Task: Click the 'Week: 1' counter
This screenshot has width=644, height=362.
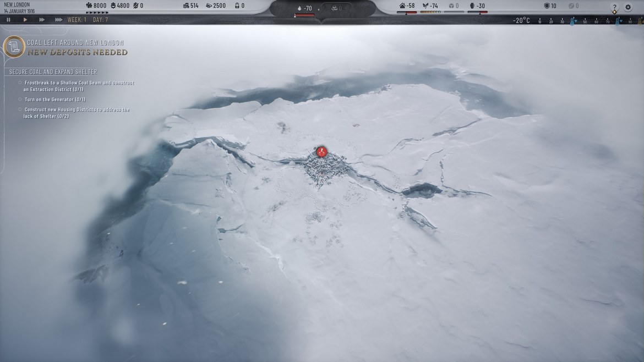Action: (x=77, y=19)
